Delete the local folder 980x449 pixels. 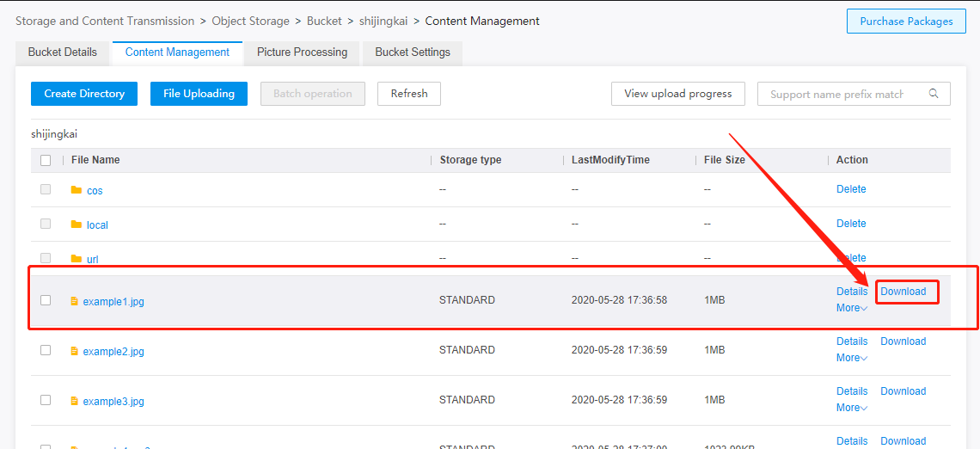(851, 224)
